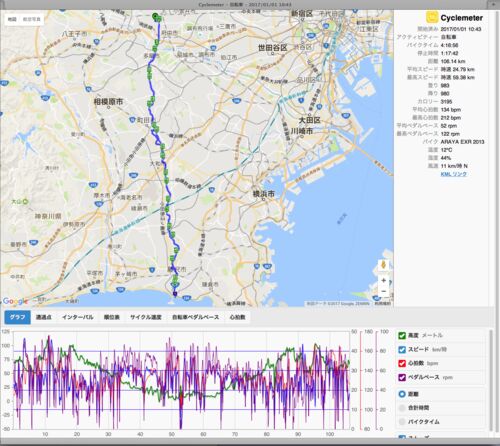Screen dimensions: 500x446
Task: Open the 利用規約 map terms link
Action: pyautogui.click(x=383, y=304)
